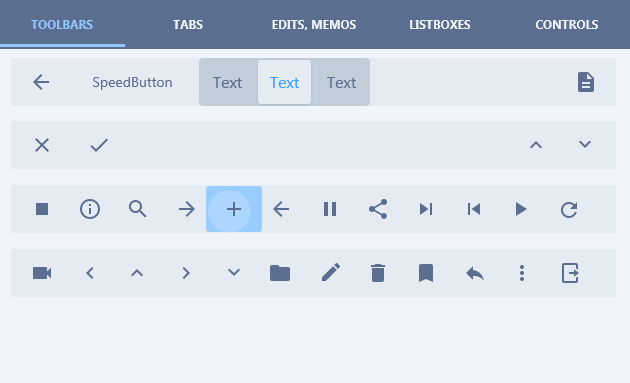Click the checkmark confirm icon
The width and height of the screenshot is (630, 383).
(x=99, y=145)
